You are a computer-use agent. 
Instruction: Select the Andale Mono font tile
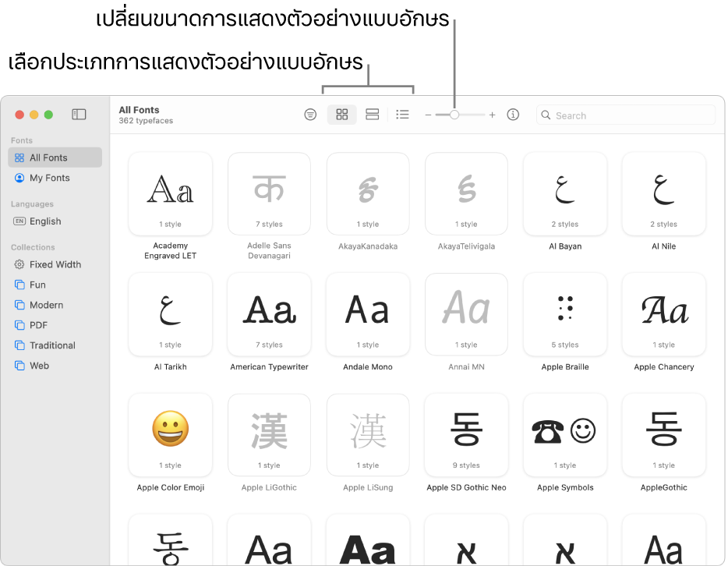[368, 315]
